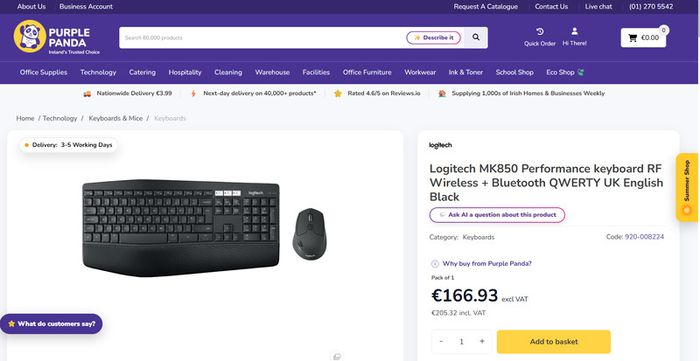Open the Office Furniture menu
This screenshot has width=700, height=361.
367,72
